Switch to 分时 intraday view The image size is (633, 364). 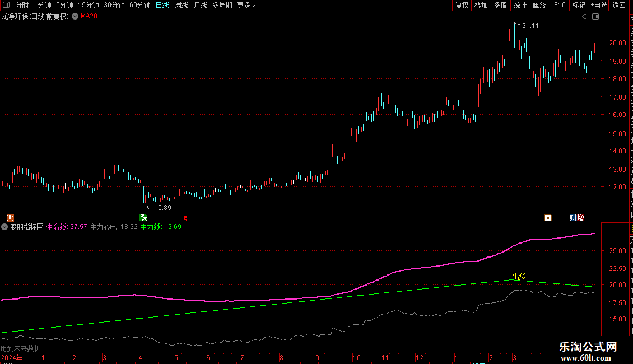[22, 5]
